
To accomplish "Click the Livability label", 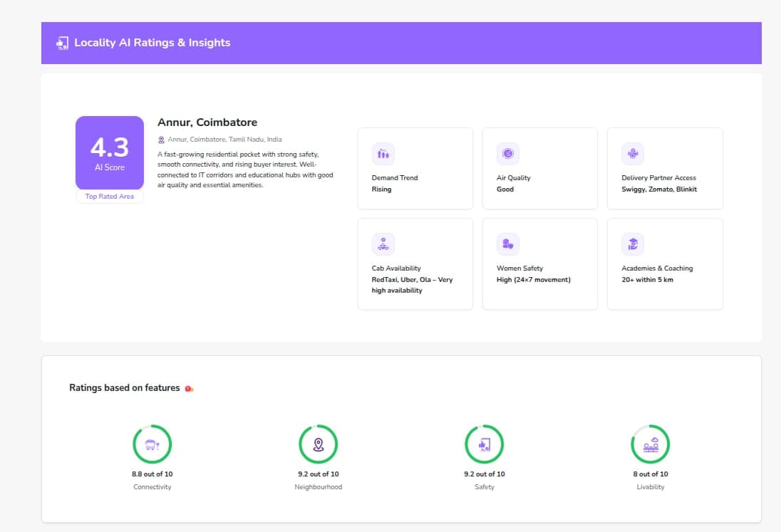I will click(x=651, y=487).
